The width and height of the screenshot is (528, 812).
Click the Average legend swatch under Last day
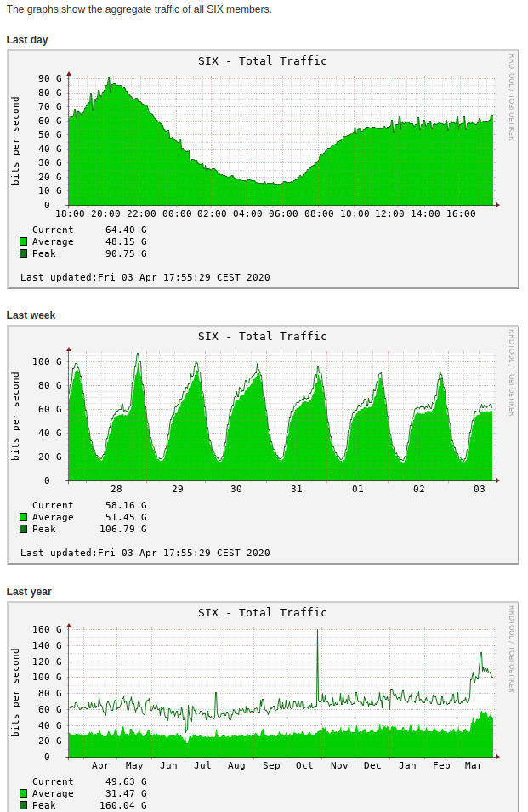(24, 241)
